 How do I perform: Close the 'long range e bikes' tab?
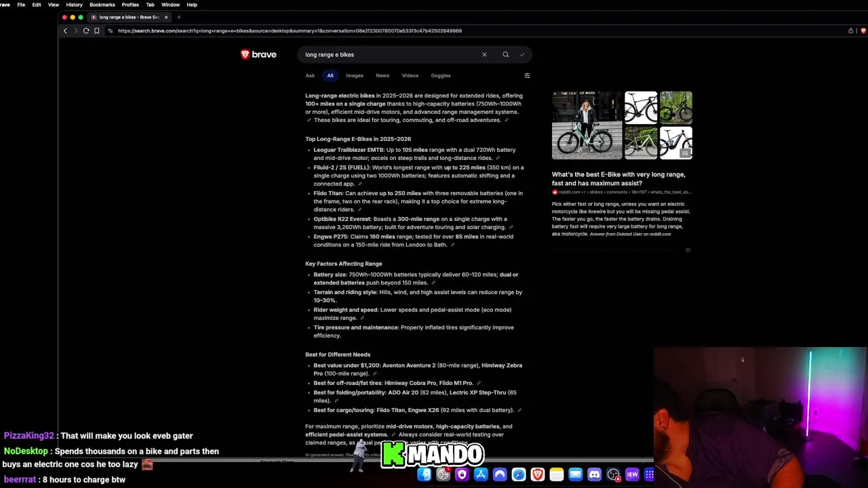[x=165, y=17]
